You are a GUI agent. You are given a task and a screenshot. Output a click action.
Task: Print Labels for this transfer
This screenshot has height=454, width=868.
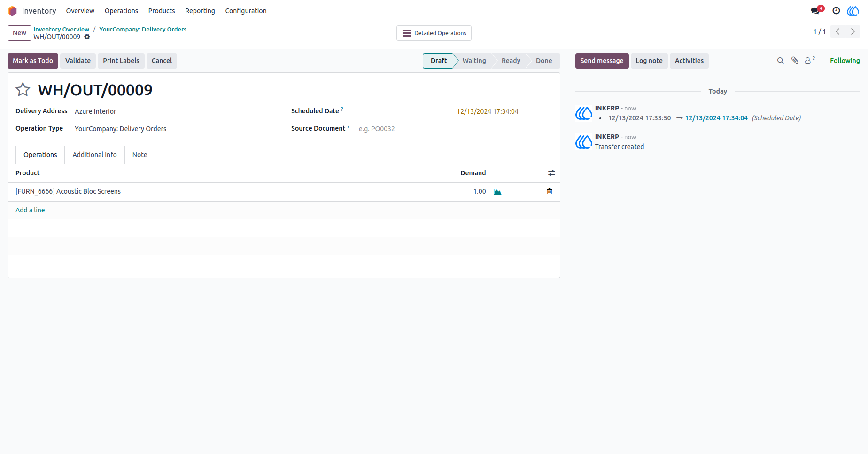(121, 61)
